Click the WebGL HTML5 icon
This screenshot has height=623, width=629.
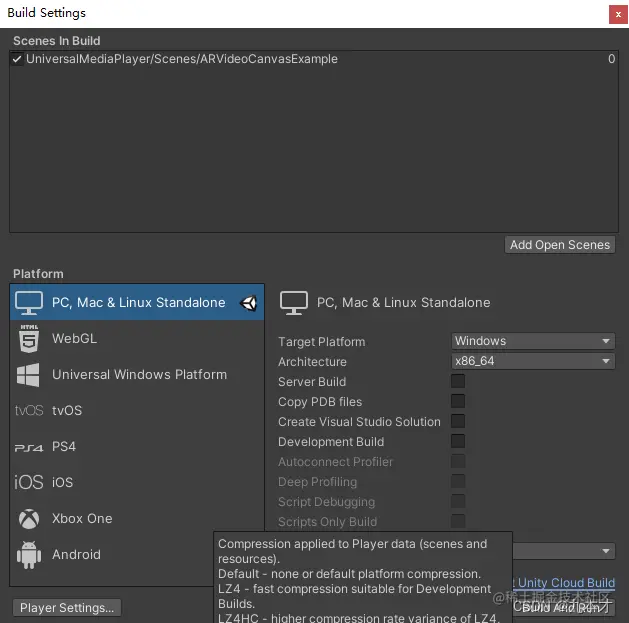click(29, 339)
